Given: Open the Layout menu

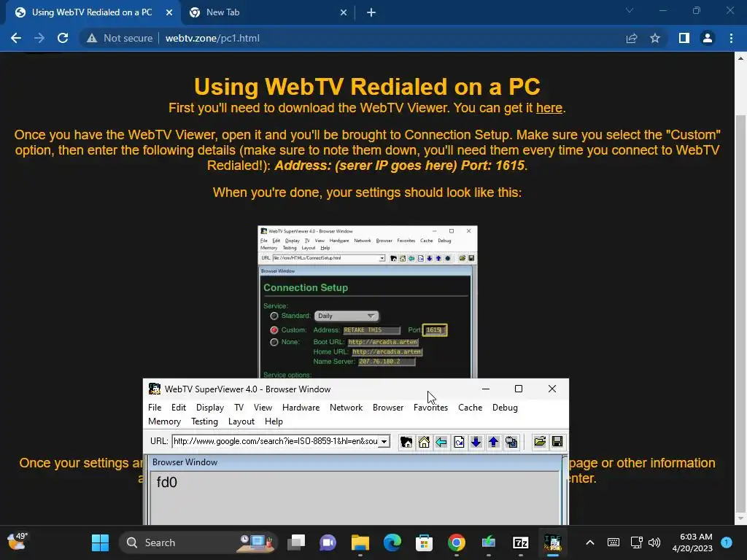Looking at the screenshot, I should 241,421.
